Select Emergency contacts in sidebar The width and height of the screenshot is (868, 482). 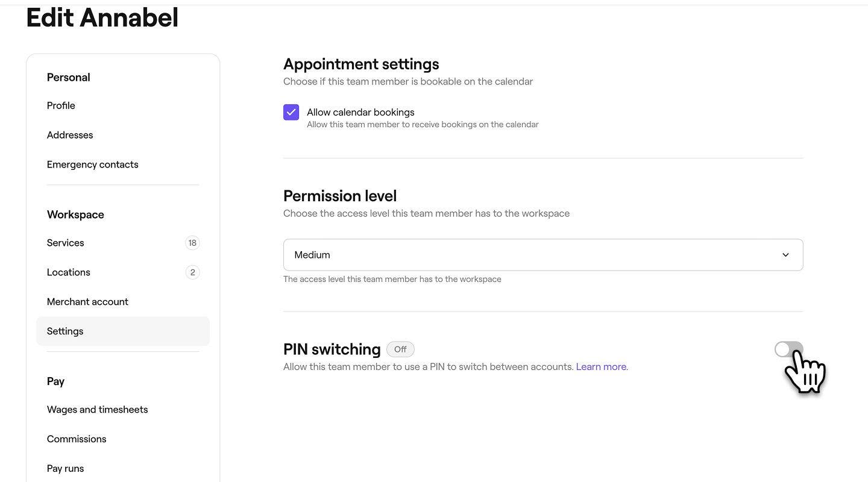pyautogui.click(x=92, y=164)
